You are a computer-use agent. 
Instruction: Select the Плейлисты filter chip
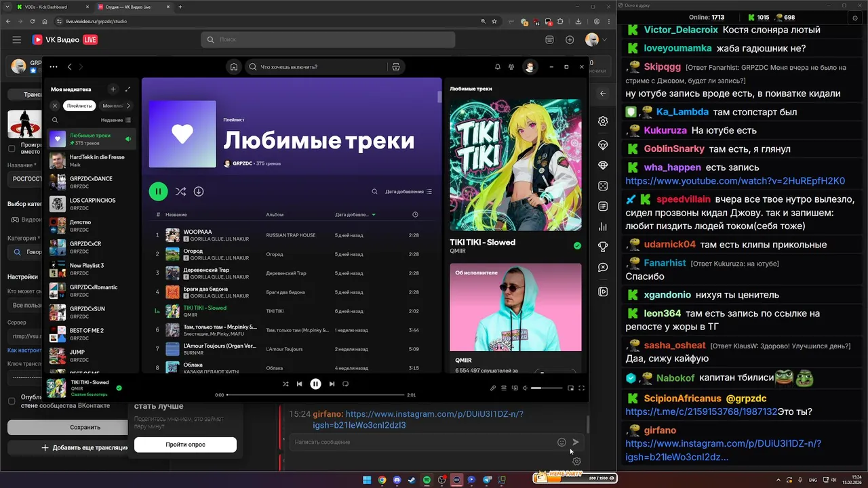(79, 106)
